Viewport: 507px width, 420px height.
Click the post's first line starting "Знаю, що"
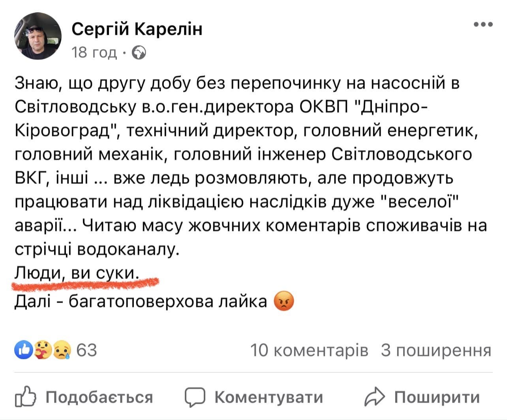point(237,83)
